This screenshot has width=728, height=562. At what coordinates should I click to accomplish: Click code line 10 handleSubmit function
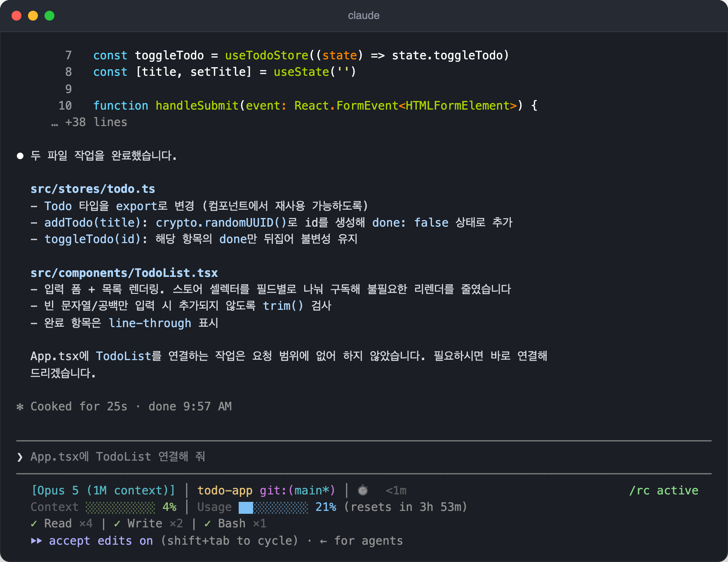[x=298, y=105]
